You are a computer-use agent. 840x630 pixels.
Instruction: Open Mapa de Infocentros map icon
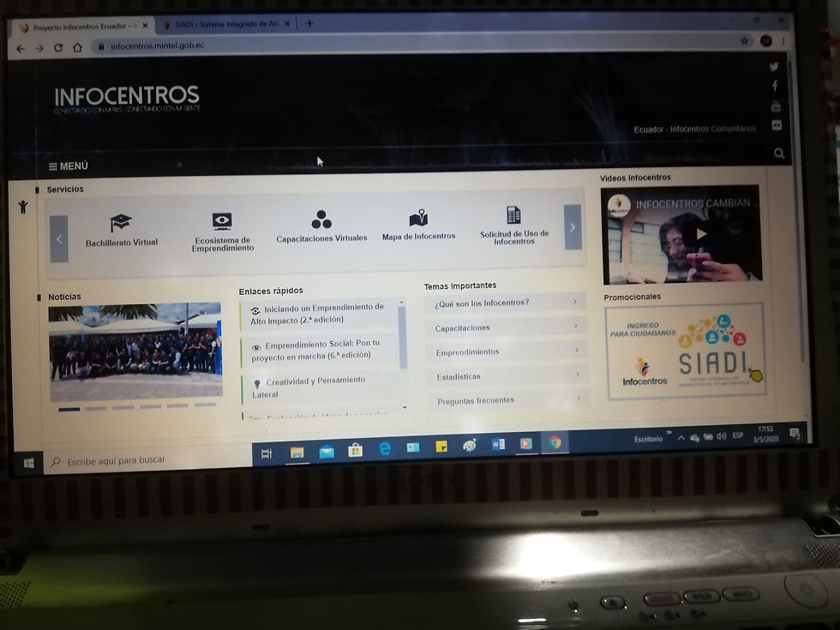point(418,218)
